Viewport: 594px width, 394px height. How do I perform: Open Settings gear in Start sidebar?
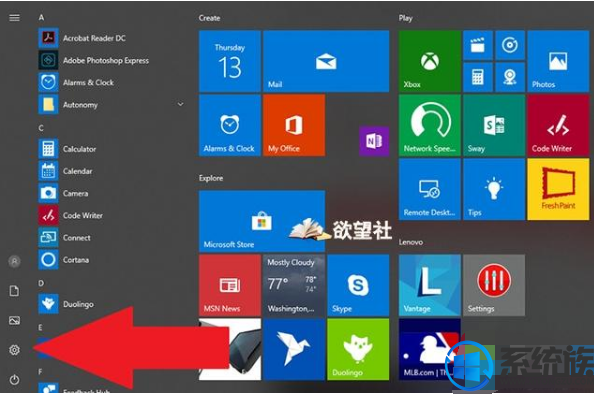(x=14, y=350)
